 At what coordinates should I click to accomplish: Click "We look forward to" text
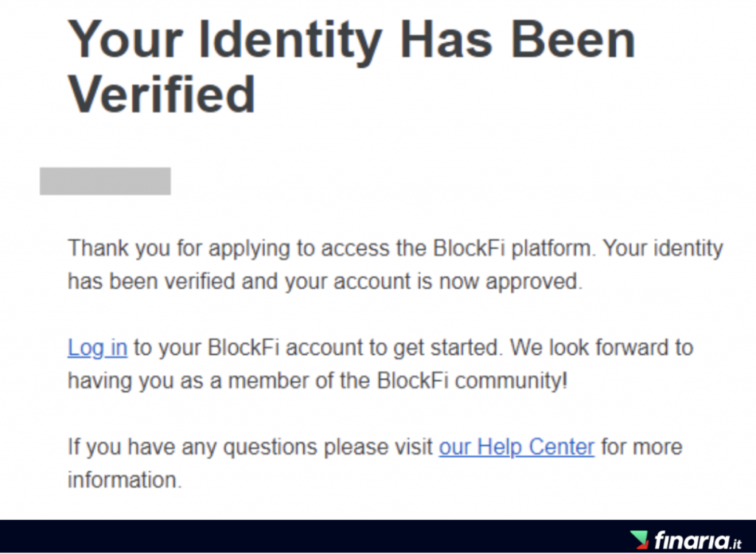point(602,347)
